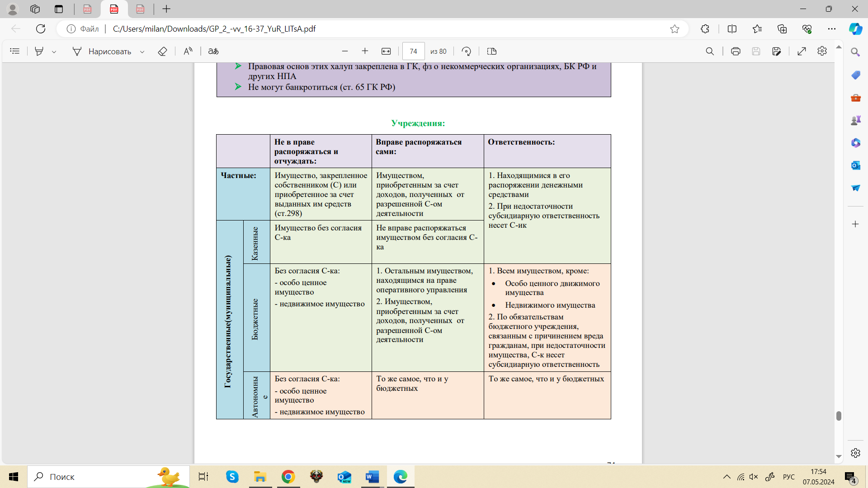Zoom in on the PDF

pos(365,52)
